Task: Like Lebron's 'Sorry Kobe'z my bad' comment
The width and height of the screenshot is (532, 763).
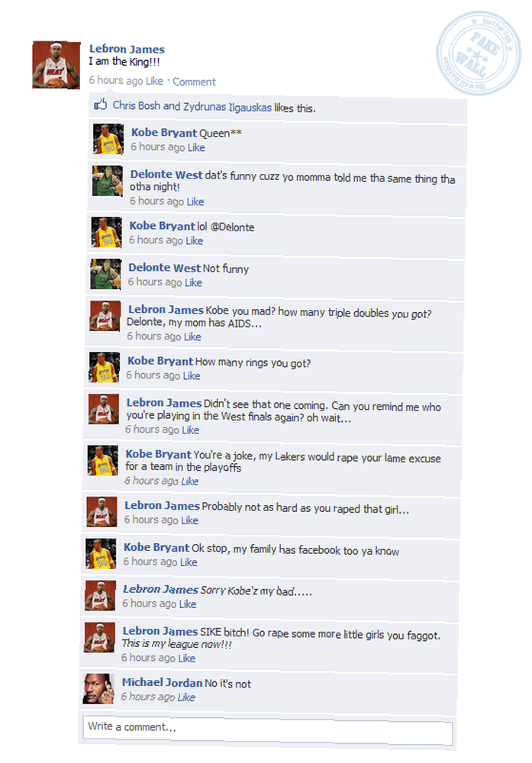Action: click(x=188, y=604)
